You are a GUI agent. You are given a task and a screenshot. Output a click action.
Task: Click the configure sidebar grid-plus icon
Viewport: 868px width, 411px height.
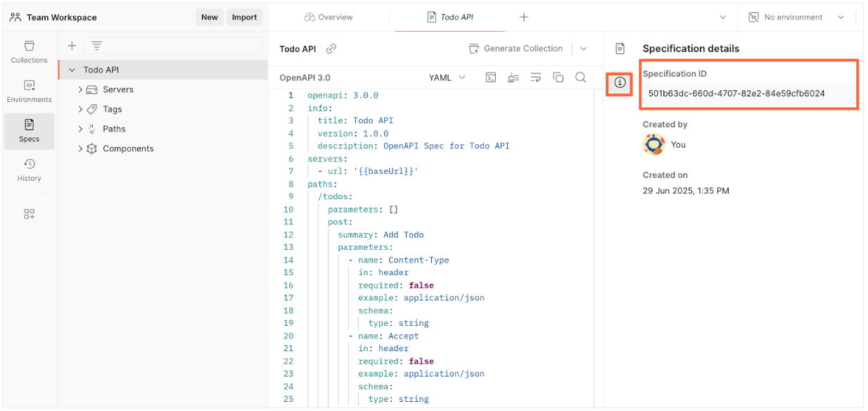(29, 214)
